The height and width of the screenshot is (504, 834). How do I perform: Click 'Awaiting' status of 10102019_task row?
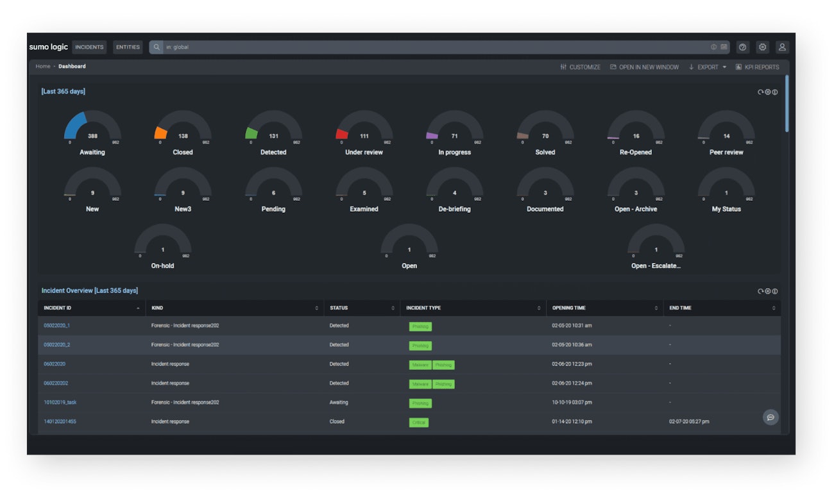pyautogui.click(x=339, y=403)
